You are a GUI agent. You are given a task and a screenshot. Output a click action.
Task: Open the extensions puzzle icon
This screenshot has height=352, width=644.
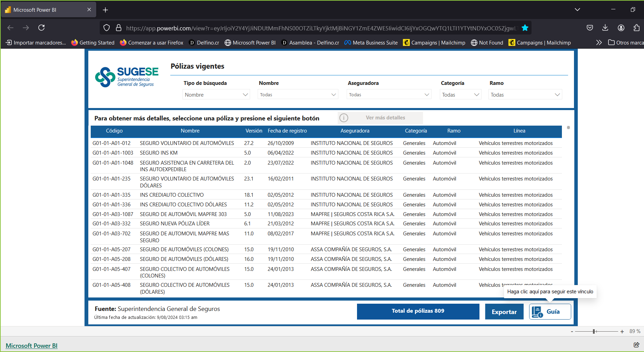[636, 28]
